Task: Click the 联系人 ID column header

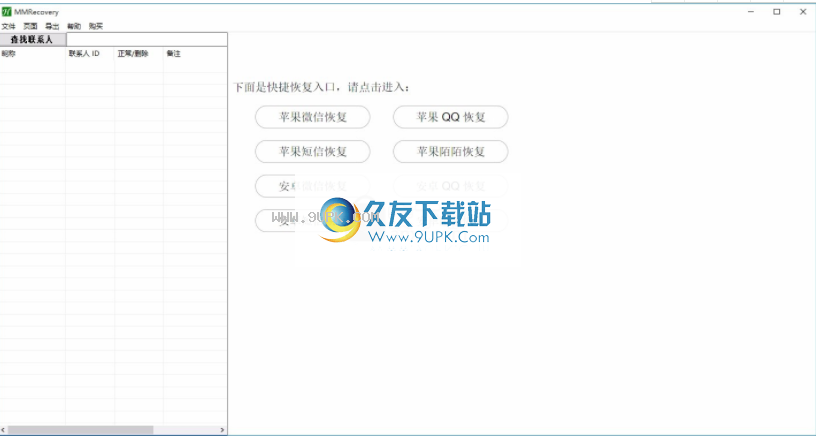Action: [90, 54]
